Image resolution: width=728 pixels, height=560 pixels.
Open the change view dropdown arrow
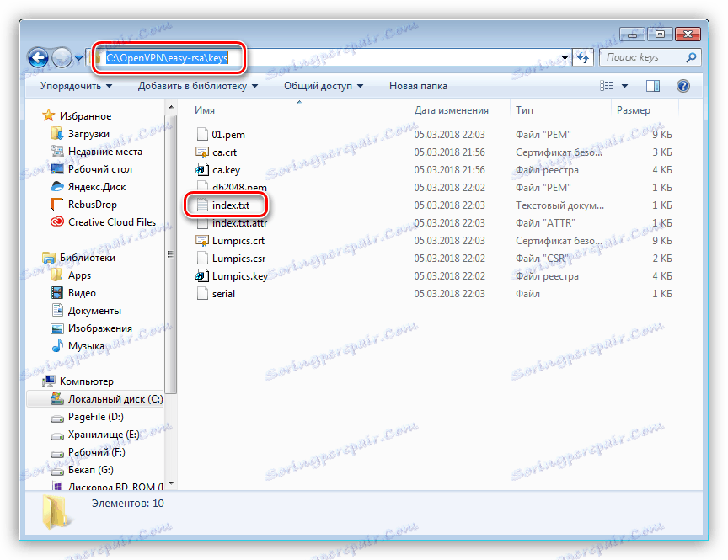(x=625, y=85)
